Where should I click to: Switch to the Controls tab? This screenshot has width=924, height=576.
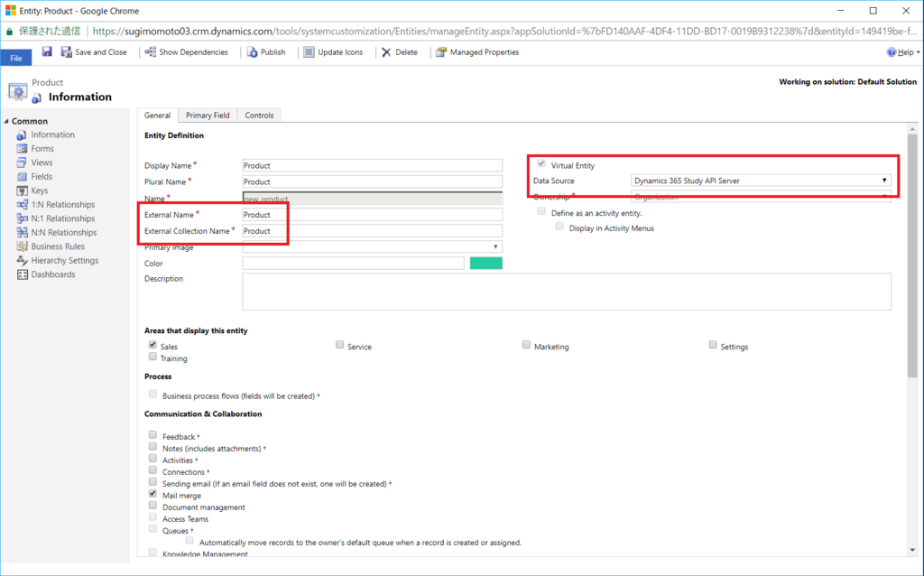(x=259, y=115)
